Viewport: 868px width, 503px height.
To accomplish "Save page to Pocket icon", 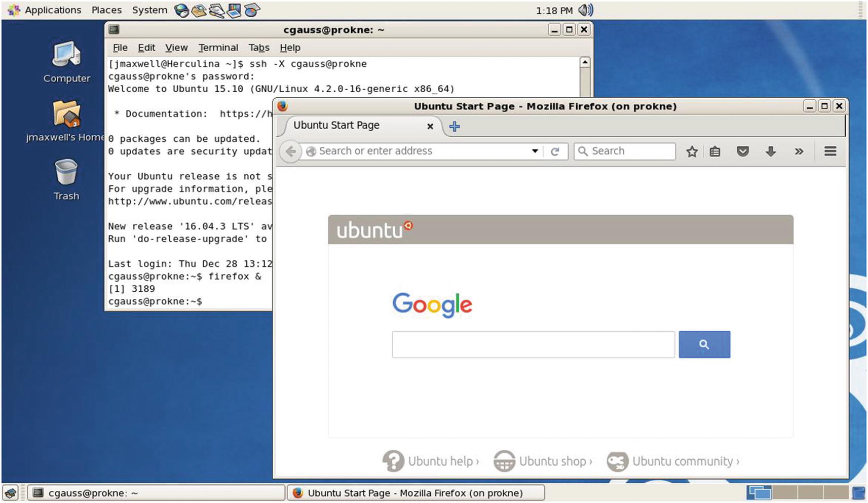I will click(x=743, y=151).
